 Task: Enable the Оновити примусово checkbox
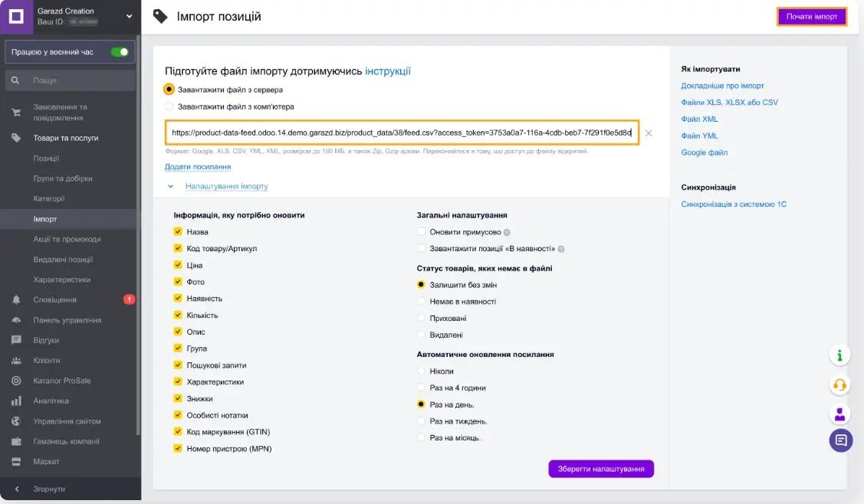tap(421, 232)
